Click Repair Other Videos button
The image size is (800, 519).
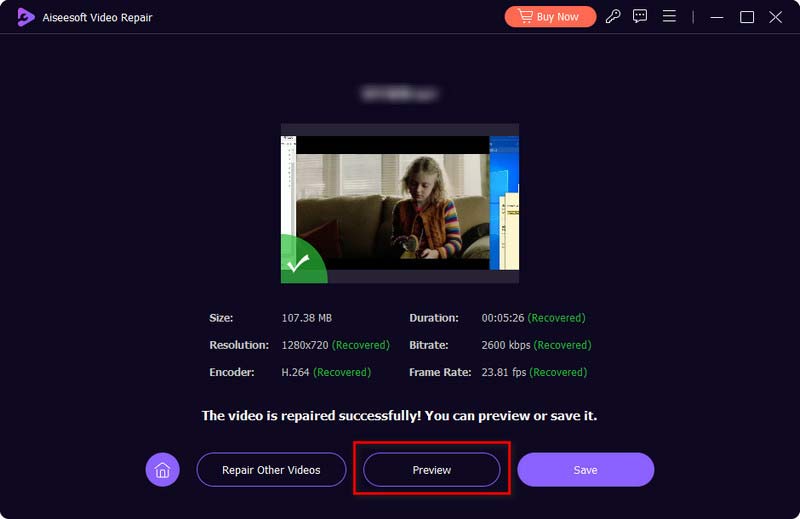click(271, 469)
